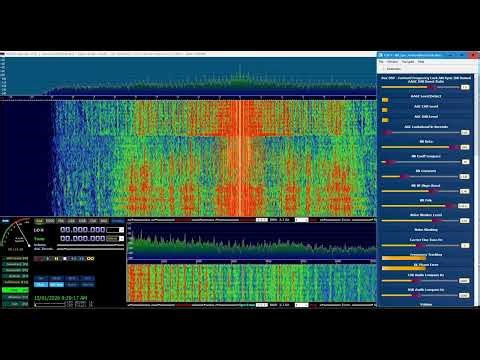The image size is (480, 360).
Task: Click the S-meter gauge
Action: [x=16, y=235]
